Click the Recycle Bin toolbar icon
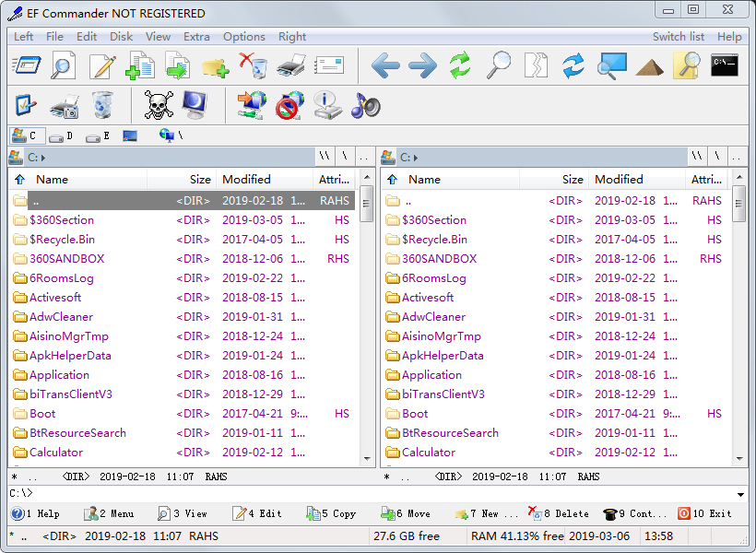Image resolution: width=756 pixels, height=553 pixels. pyautogui.click(x=102, y=105)
